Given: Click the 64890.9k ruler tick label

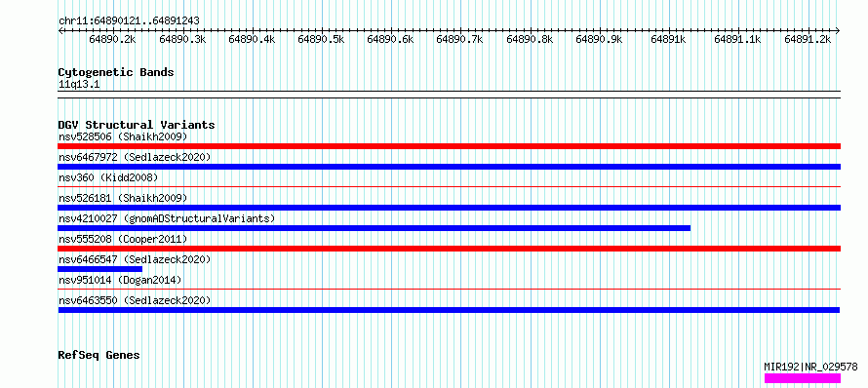Looking at the screenshot, I should click(x=599, y=39).
